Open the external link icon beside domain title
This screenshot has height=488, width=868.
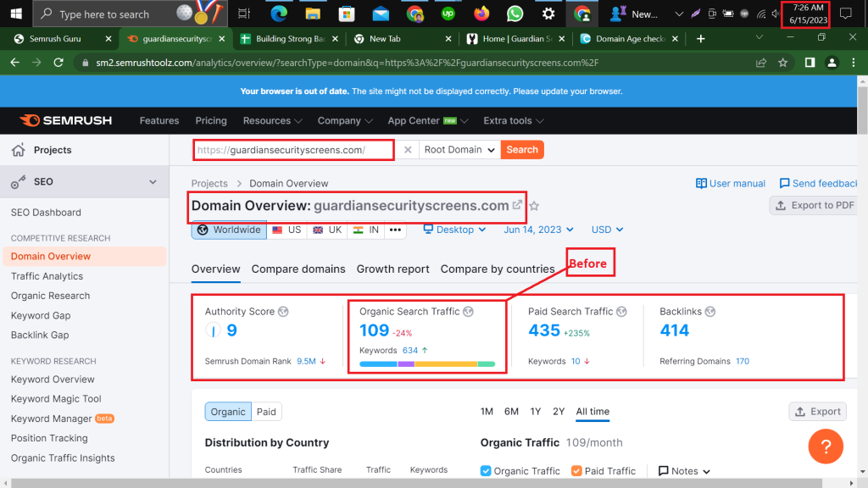[517, 205]
